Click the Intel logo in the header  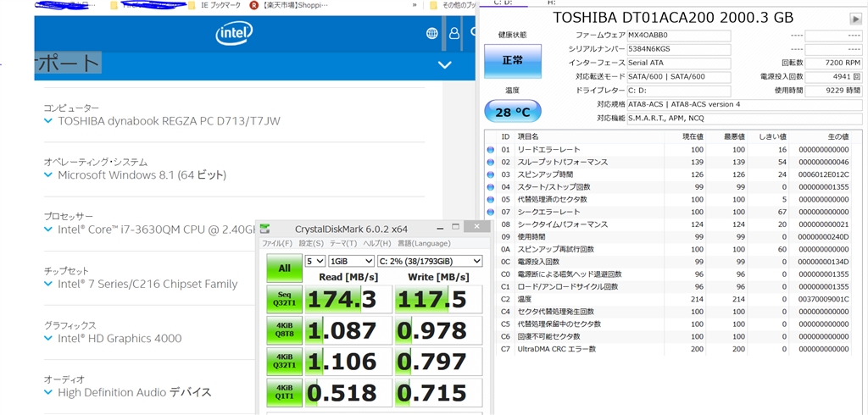pyautogui.click(x=234, y=35)
